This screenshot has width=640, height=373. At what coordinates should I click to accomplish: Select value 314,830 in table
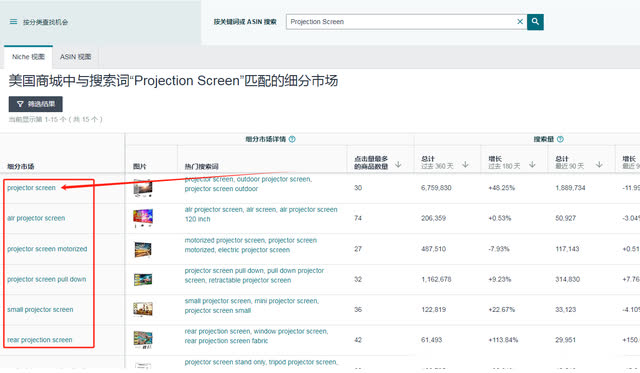tap(568, 280)
